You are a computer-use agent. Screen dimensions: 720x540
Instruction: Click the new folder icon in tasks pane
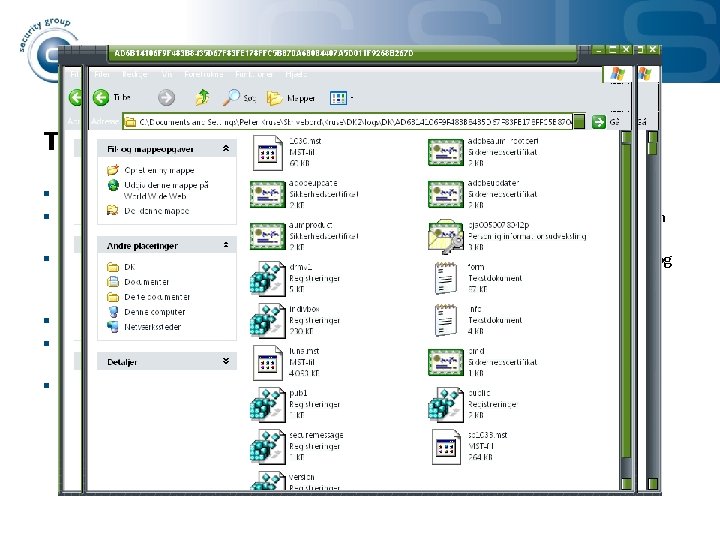coord(113,170)
